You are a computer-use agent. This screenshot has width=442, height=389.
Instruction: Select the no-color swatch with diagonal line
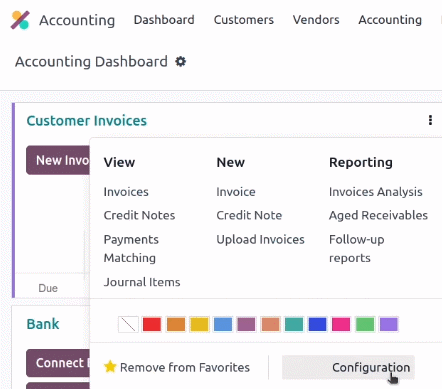point(128,324)
